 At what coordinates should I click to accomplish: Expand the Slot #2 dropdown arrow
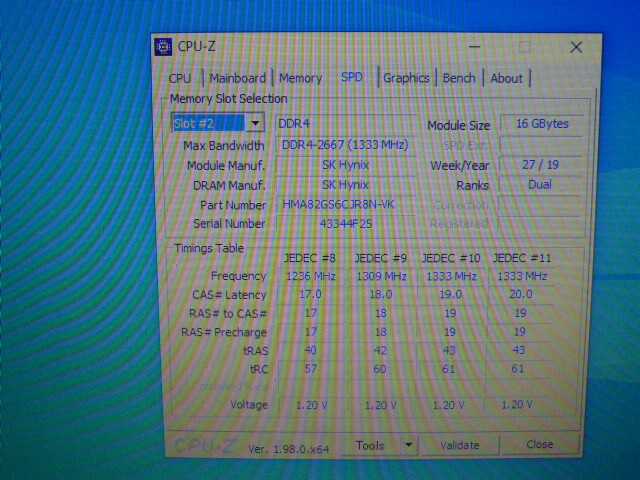[255, 123]
